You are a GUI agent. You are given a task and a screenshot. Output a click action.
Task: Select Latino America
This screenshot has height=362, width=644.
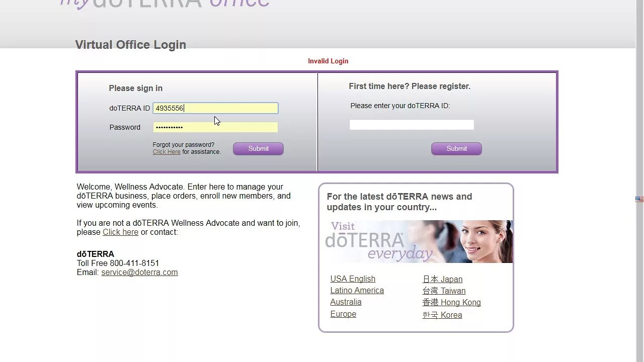357,291
